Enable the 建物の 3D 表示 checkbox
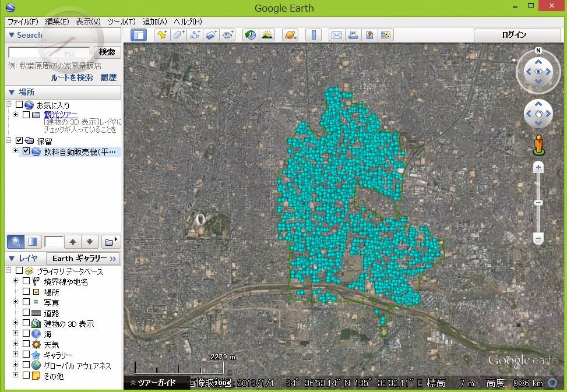 coord(26,323)
